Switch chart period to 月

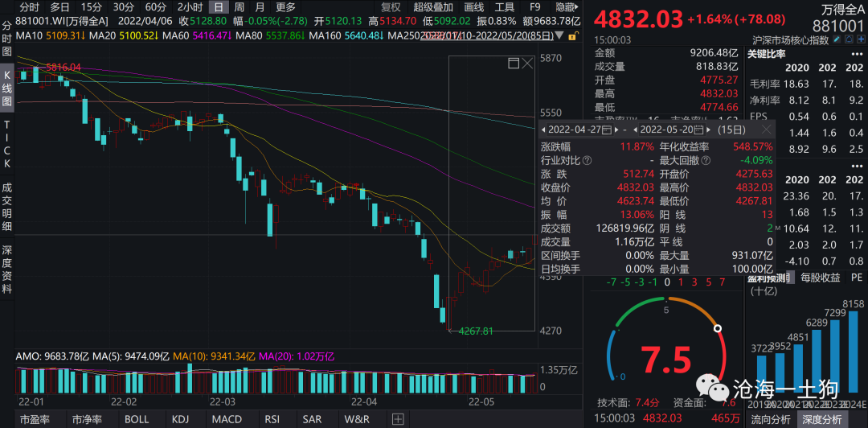coord(260,7)
